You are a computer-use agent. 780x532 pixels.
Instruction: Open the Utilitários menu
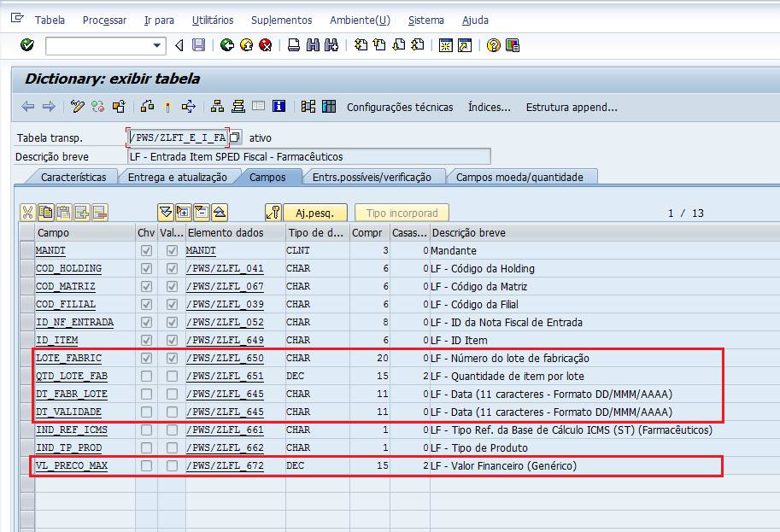coord(211,20)
